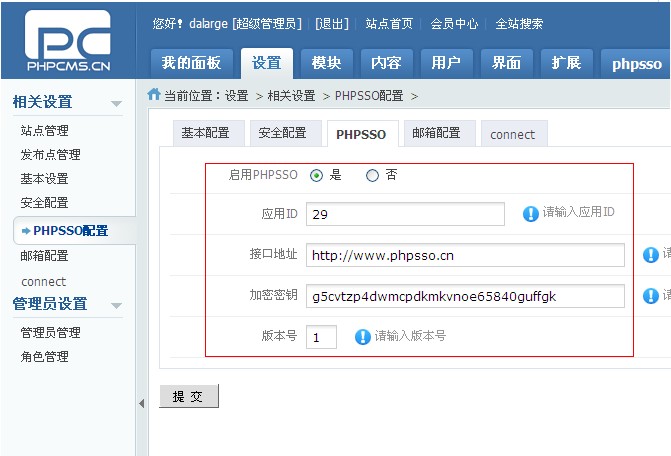The height and width of the screenshot is (456, 671).
Task: Switch to PHPSSO config tab
Action: (362, 134)
